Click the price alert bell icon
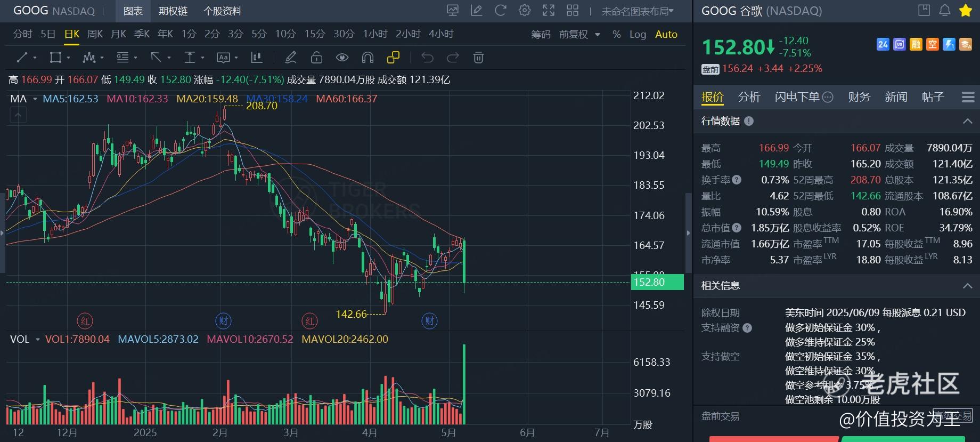The width and height of the screenshot is (980, 442). tap(945, 10)
